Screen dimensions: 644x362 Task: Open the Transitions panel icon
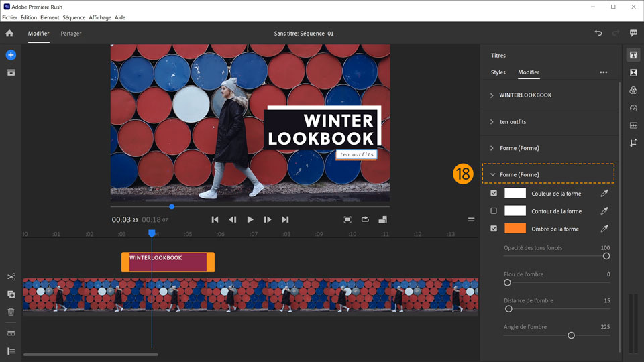(x=633, y=72)
